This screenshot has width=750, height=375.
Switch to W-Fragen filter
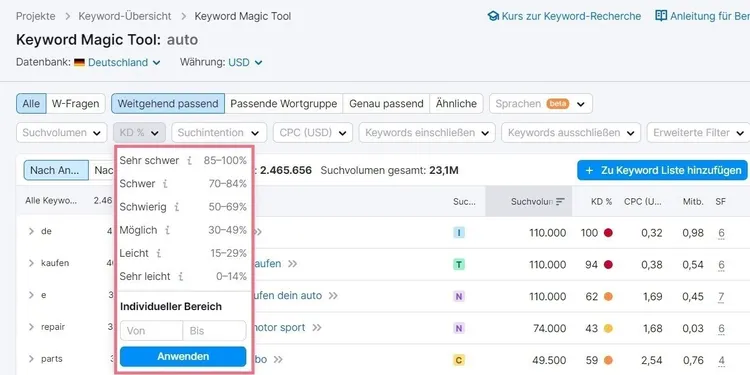tap(76, 104)
